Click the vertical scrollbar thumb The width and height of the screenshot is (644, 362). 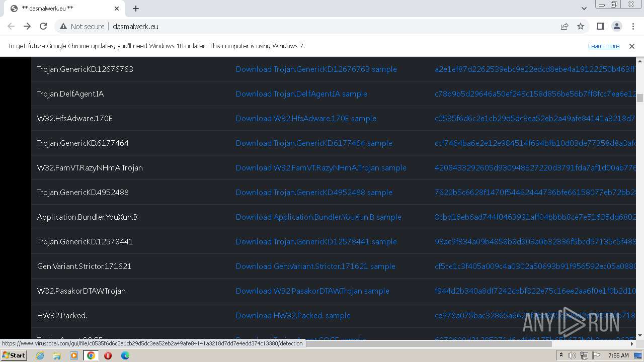click(x=640, y=98)
